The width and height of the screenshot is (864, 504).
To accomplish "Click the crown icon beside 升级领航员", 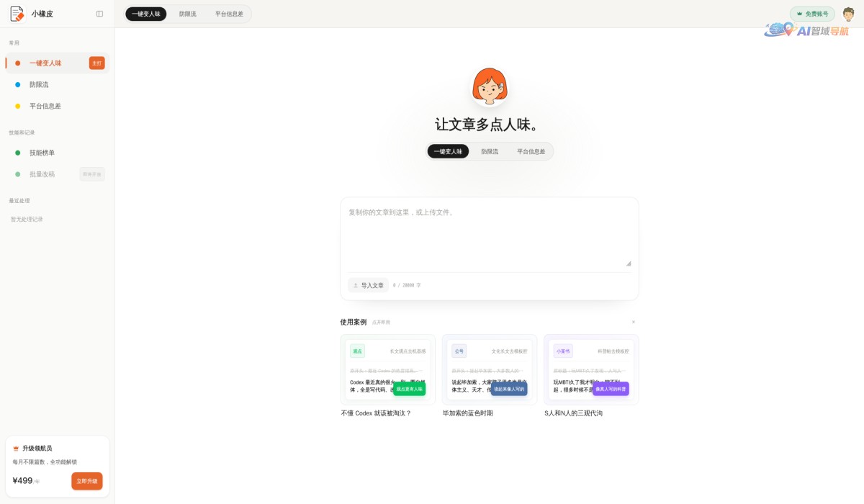I will tap(16, 448).
